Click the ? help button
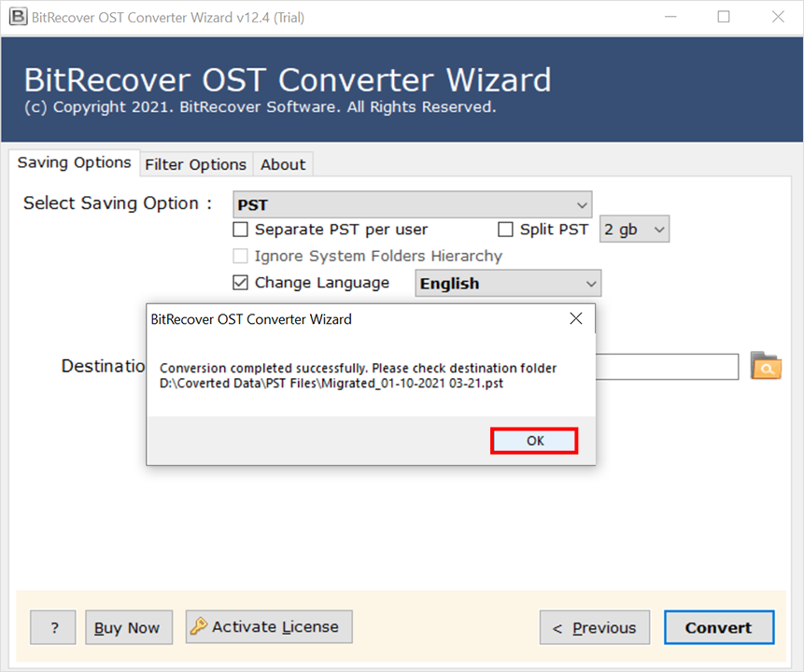This screenshot has height=672, width=804. [53, 627]
